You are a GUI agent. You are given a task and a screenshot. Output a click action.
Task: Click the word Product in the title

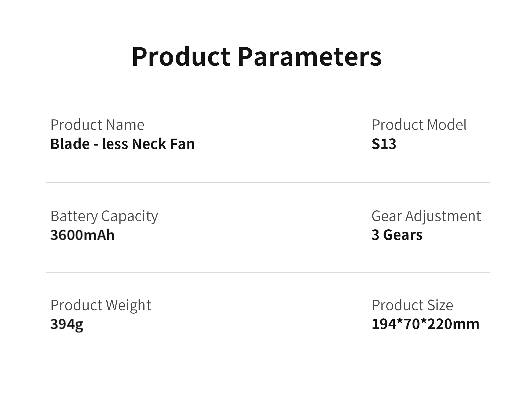tap(181, 57)
